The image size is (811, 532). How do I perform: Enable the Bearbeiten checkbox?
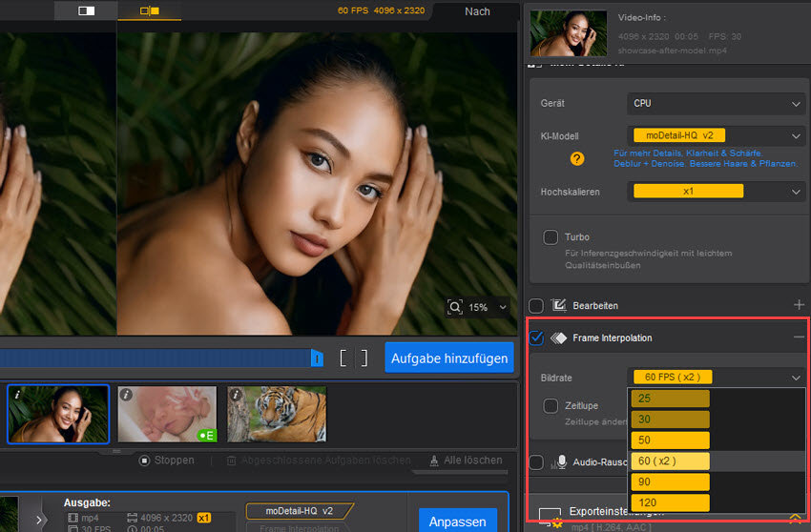536,306
